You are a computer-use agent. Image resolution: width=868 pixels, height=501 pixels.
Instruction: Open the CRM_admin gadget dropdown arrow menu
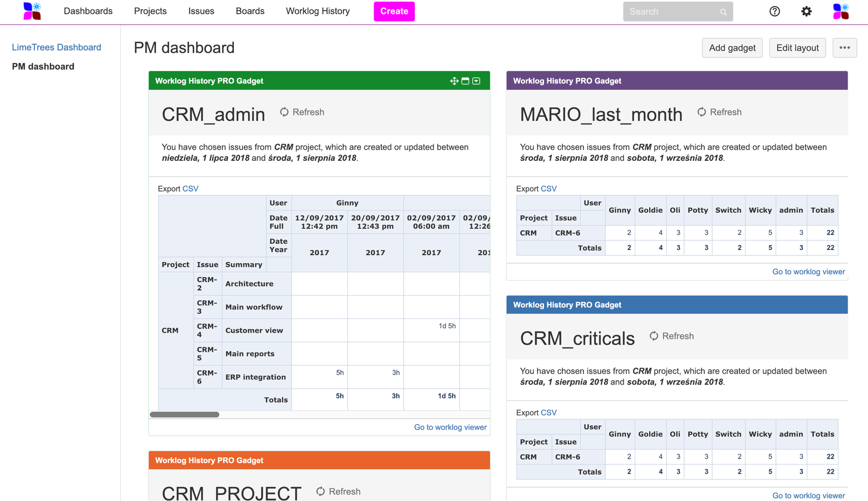477,81
